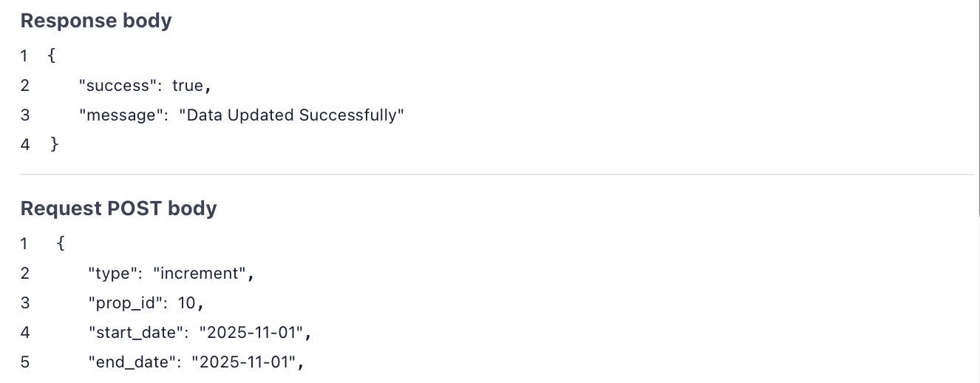980x383 pixels.
Task: Click line number 3 beside "message"
Action: pos(25,115)
